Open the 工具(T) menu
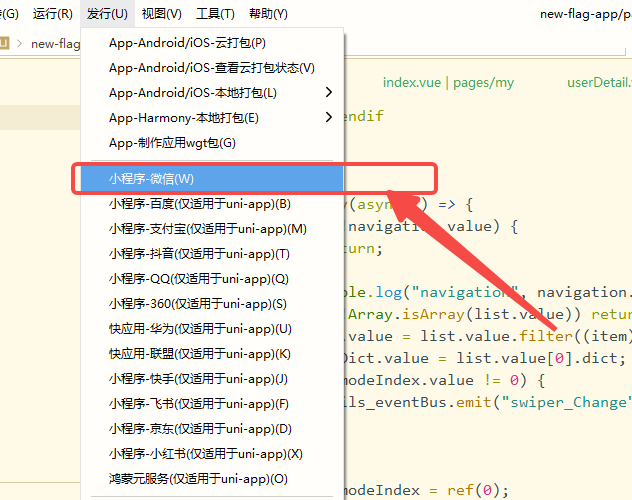632x500 pixels. [215, 14]
